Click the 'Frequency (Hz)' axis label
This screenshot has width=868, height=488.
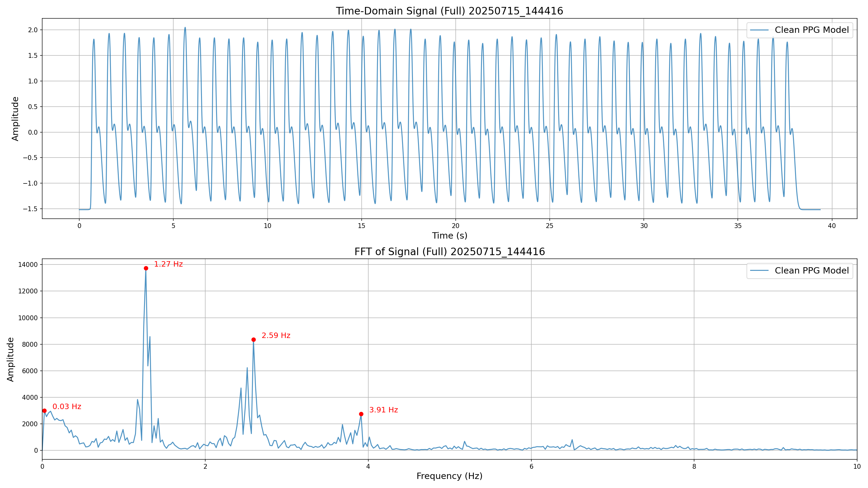point(449,476)
